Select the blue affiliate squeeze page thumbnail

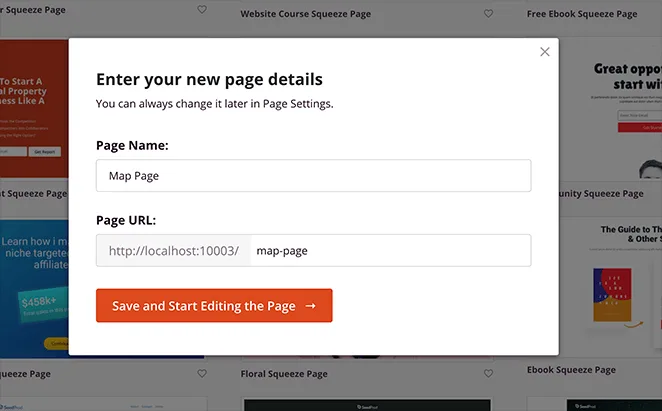coord(34,289)
